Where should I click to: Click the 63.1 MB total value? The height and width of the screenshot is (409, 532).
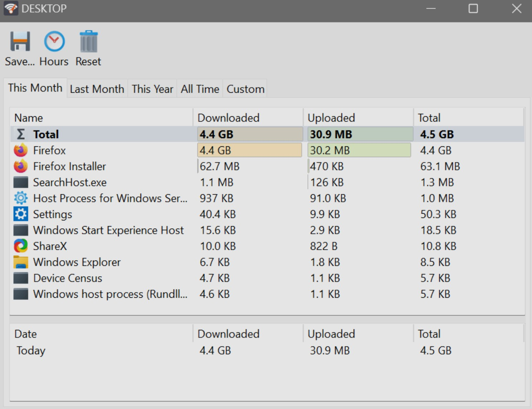click(x=440, y=166)
